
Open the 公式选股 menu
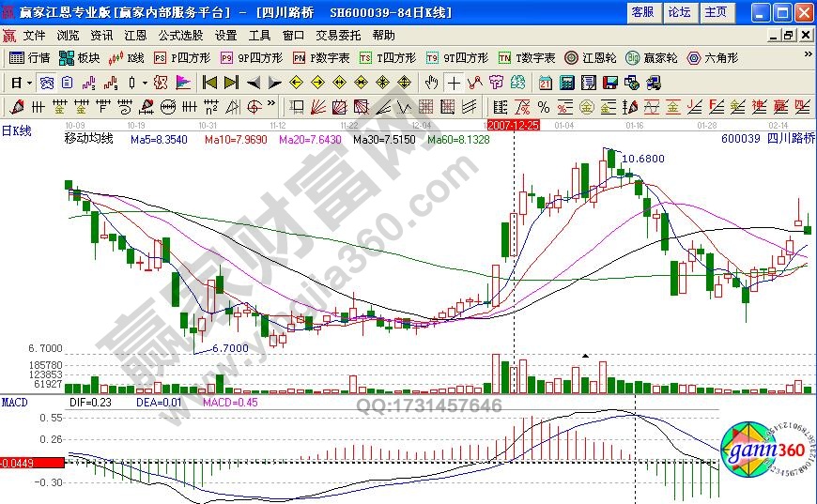click(x=179, y=35)
